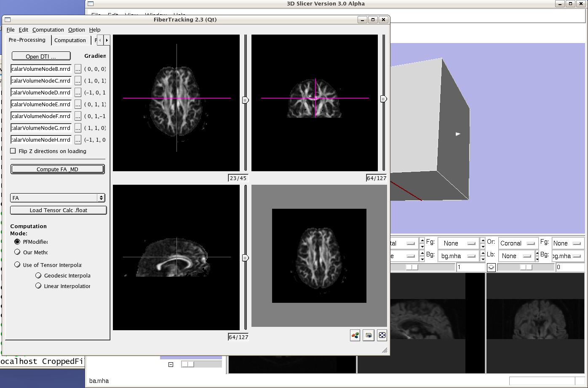The width and height of the screenshot is (588, 388).
Task: Click the calarVolumeNodeC.nrrd filename field
Action: [41, 81]
